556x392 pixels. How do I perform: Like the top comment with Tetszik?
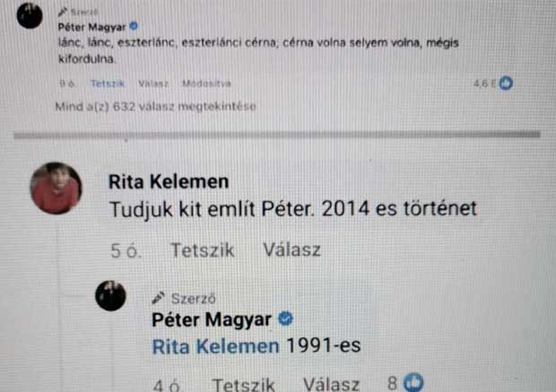[108, 83]
